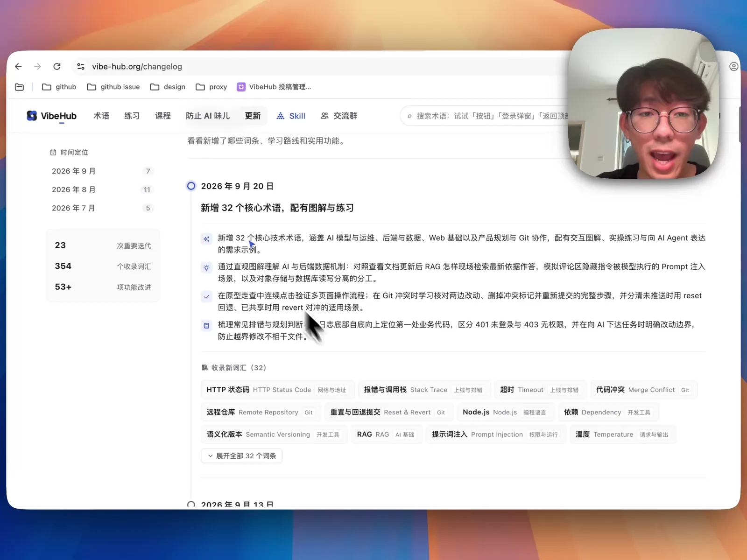The width and height of the screenshot is (747, 560).
Task: Jump to 2026 年 7 月 in sidebar
Action: pos(103,208)
